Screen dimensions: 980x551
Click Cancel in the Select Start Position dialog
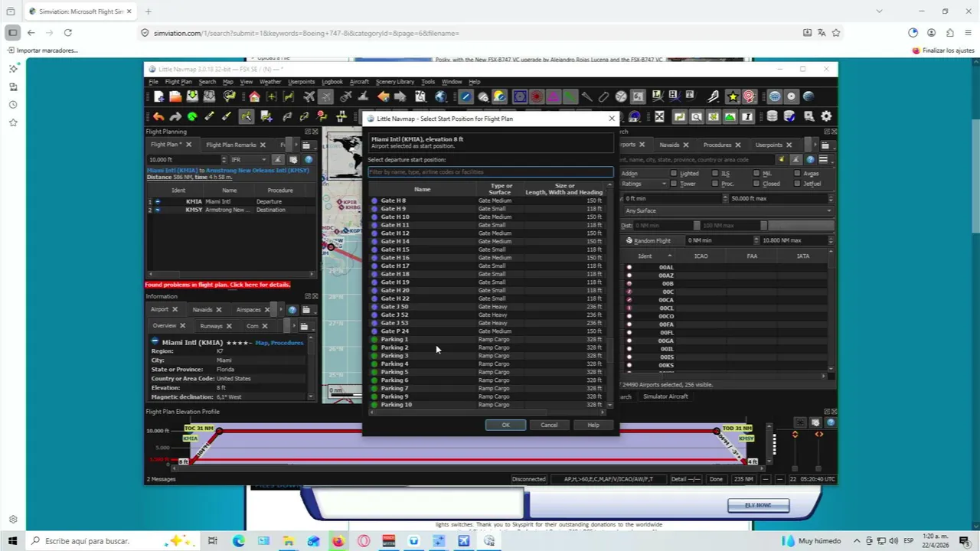(x=549, y=425)
